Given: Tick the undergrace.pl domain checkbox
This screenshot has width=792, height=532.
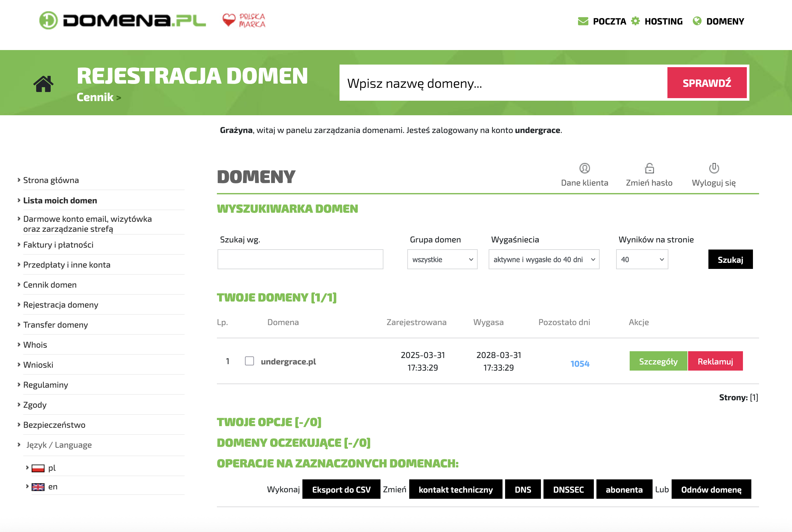Looking at the screenshot, I should 249,361.
